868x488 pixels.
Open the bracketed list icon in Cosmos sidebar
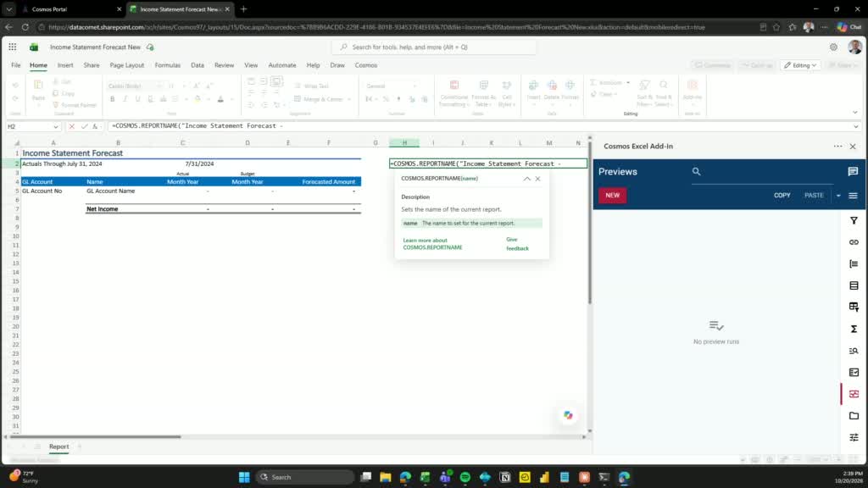854,264
